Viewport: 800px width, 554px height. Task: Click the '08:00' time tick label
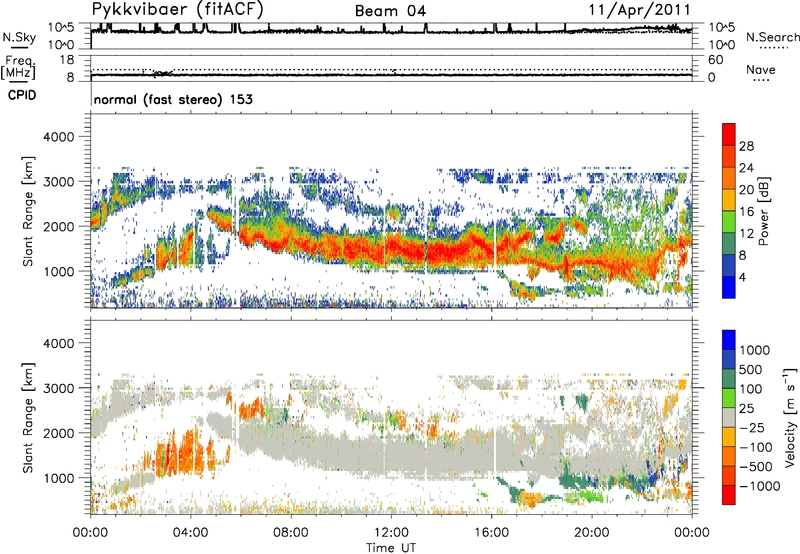point(291,533)
